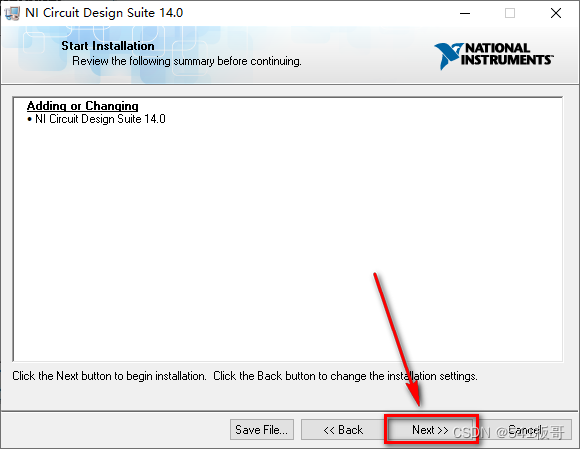The height and width of the screenshot is (449, 580).
Task: Click the National Instruments eagle emblem
Action: 448,56
